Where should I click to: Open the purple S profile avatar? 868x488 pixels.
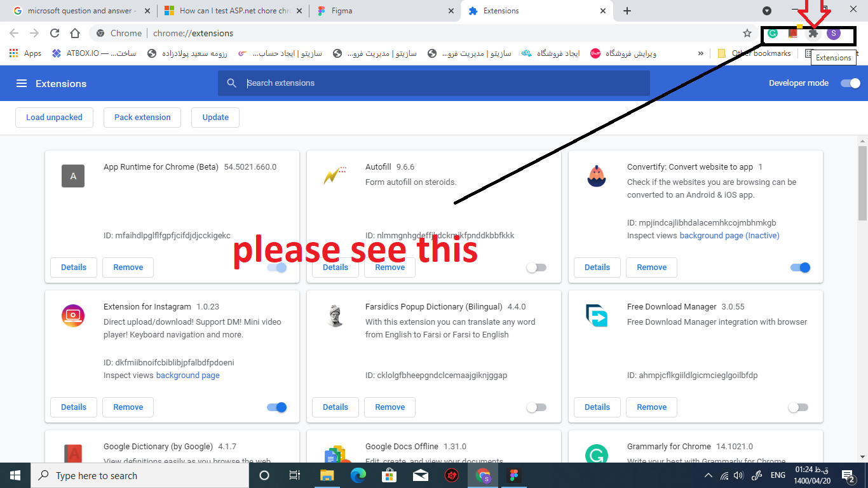click(833, 33)
